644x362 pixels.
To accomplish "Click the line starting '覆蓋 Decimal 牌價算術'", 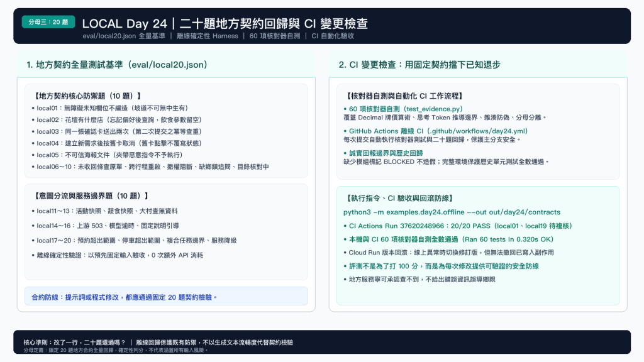I will click(445, 118).
